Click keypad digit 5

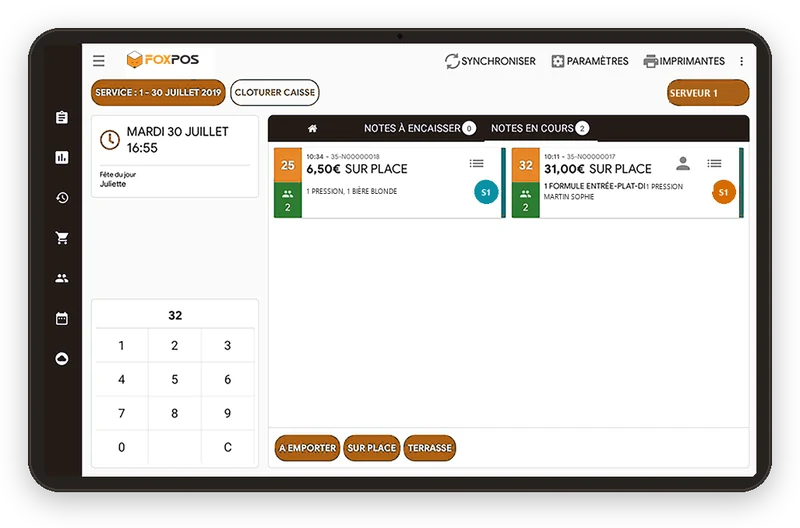point(174,379)
